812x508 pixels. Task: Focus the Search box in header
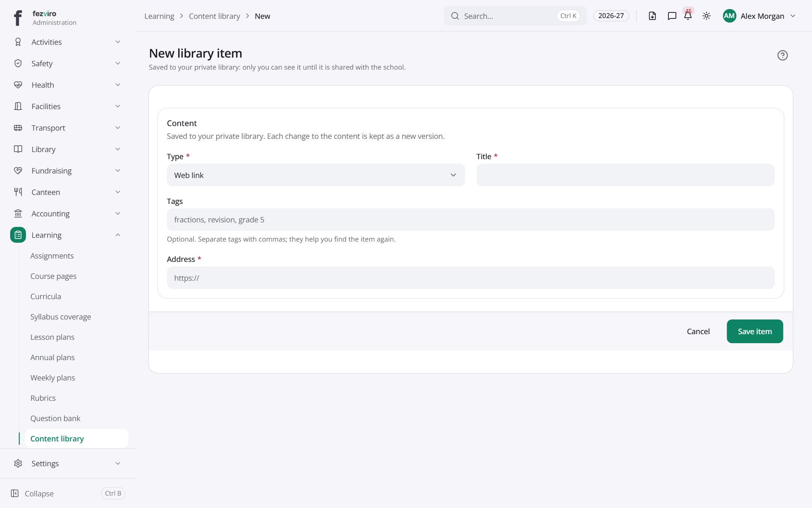point(515,16)
